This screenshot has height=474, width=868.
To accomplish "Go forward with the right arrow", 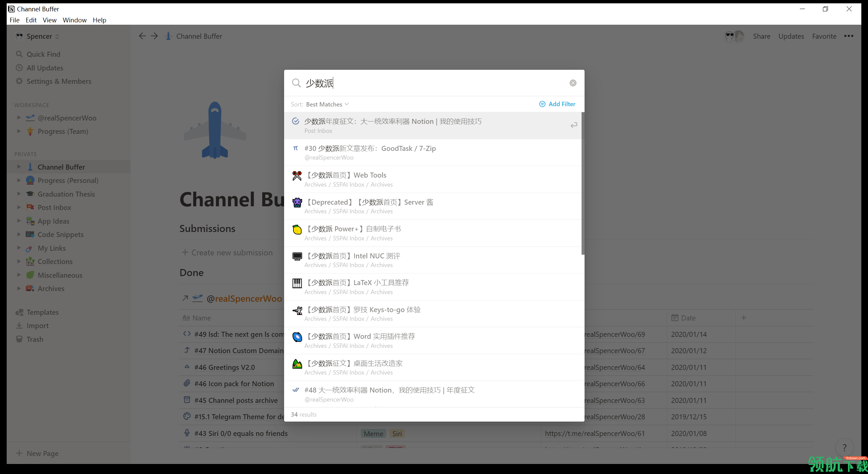I will [154, 36].
